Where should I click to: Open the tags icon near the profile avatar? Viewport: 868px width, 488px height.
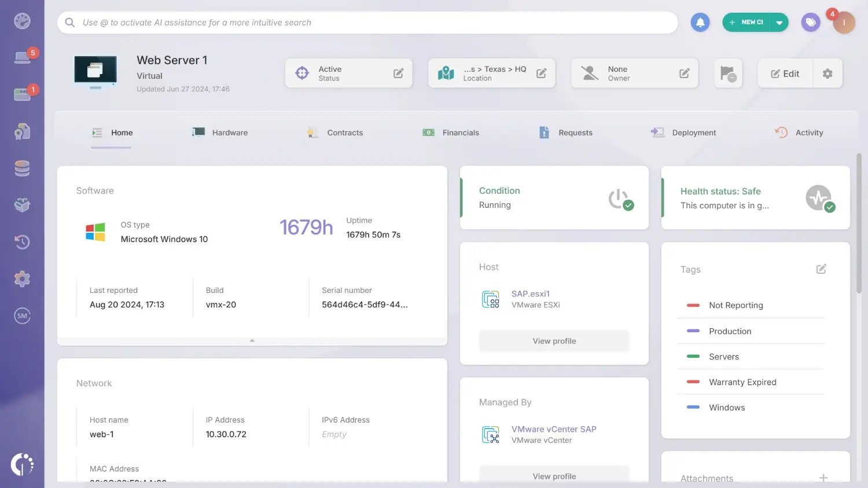tap(810, 22)
